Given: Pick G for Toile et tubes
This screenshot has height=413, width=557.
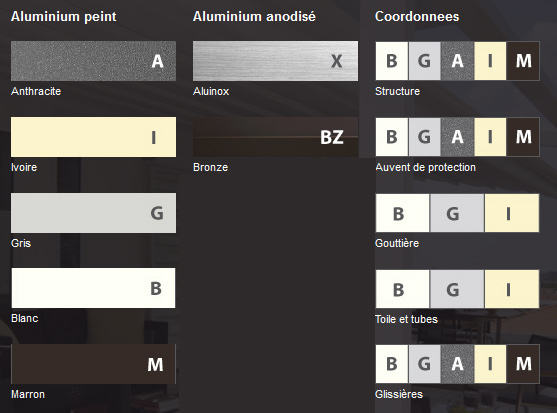Looking at the screenshot, I should pyautogui.click(x=457, y=289).
